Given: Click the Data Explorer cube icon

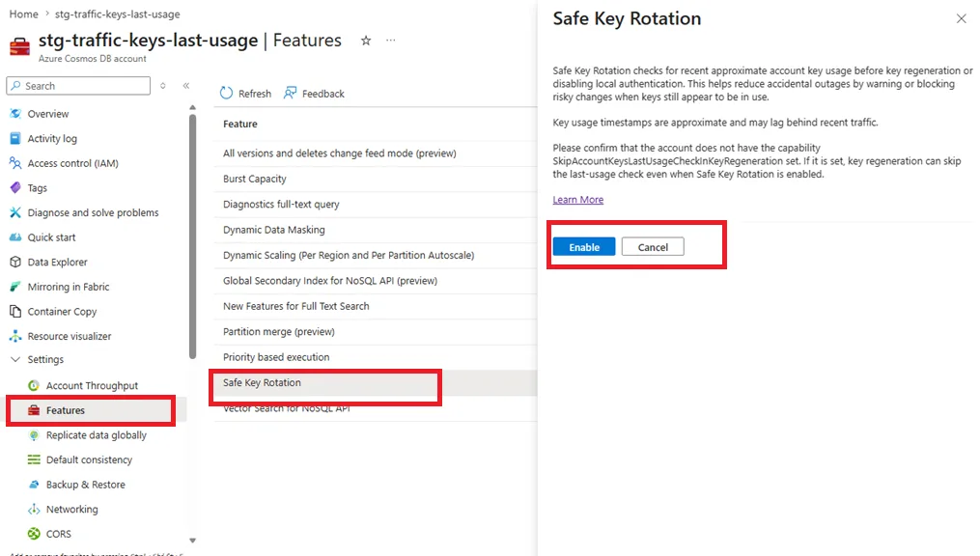Looking at the screenshot, I should (15, 262).
